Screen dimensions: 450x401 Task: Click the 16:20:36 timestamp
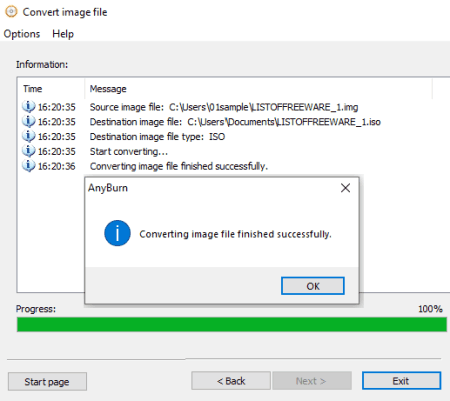point(57,166)
